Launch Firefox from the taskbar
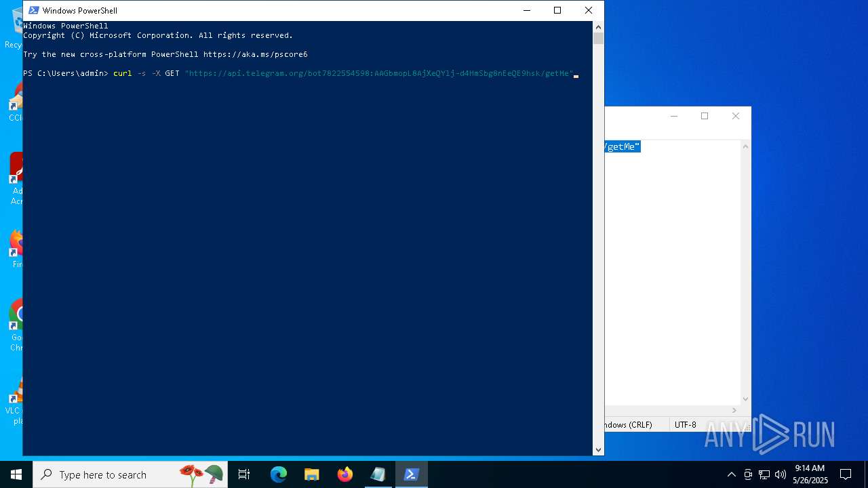Screen dimensions: 868x488 pos(345,474)
